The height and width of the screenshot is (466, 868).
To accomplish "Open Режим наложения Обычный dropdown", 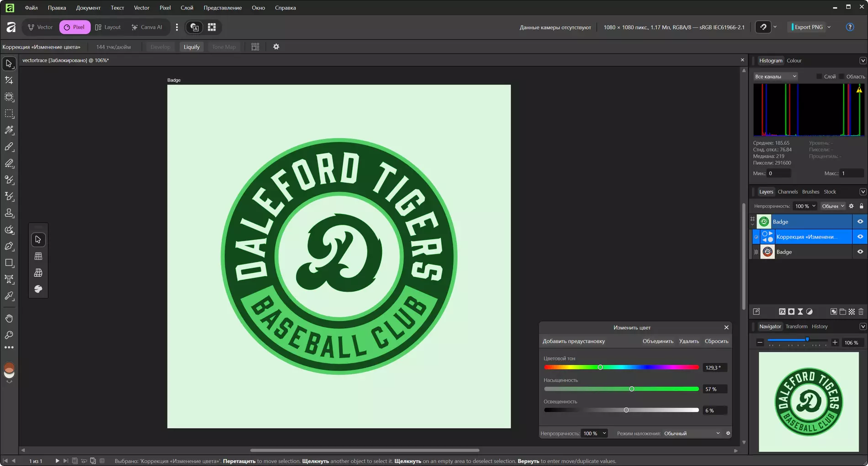I will point(692,433).
